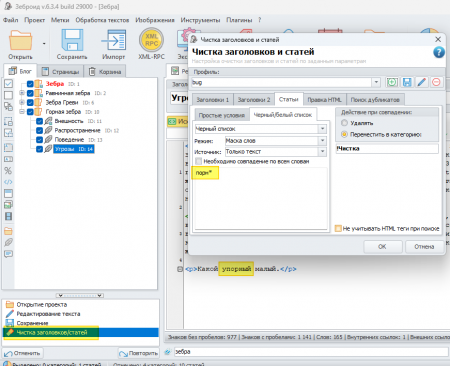
Task: Click the orange folder sidebar icon
Action: [8, 231]
